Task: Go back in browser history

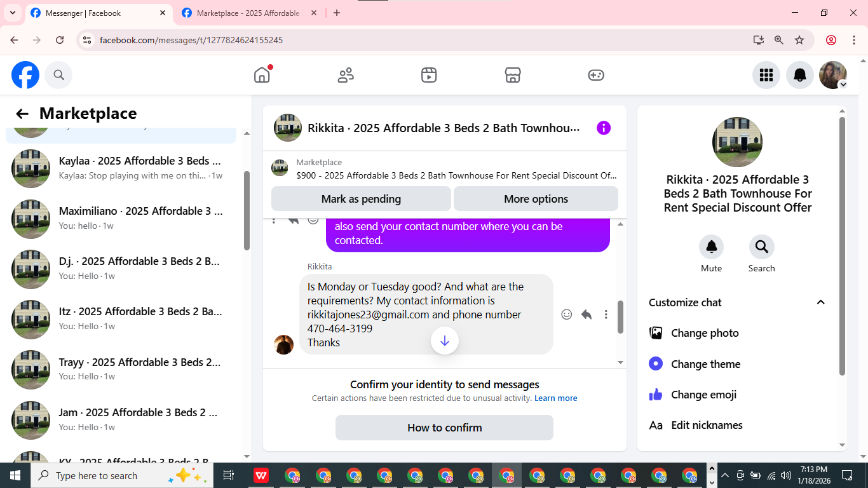Action: pos(14,40)
